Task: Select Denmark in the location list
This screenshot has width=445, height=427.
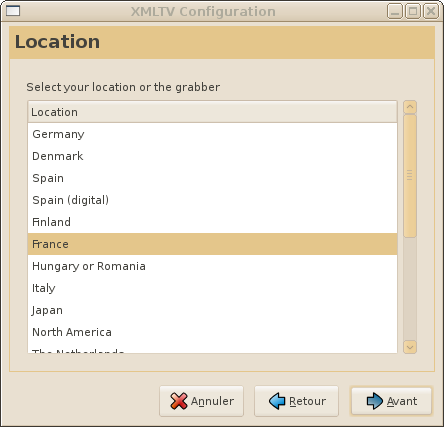Action: [x=213, y=156]
